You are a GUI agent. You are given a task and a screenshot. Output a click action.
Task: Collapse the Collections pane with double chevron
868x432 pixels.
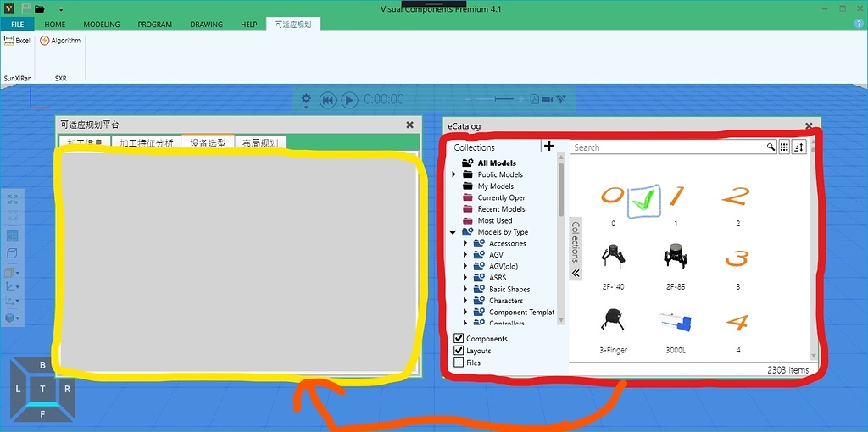[x=576, y=274]
